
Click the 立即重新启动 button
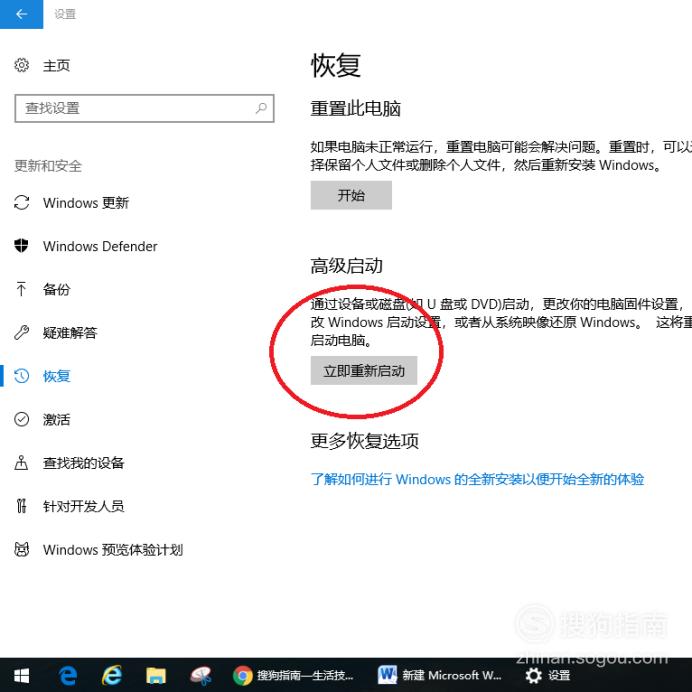[364, 370]
